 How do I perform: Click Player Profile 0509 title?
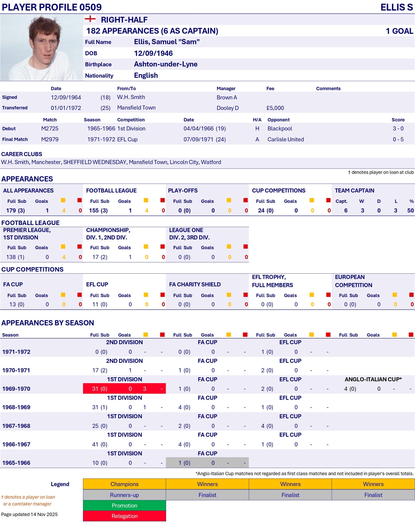52,7
